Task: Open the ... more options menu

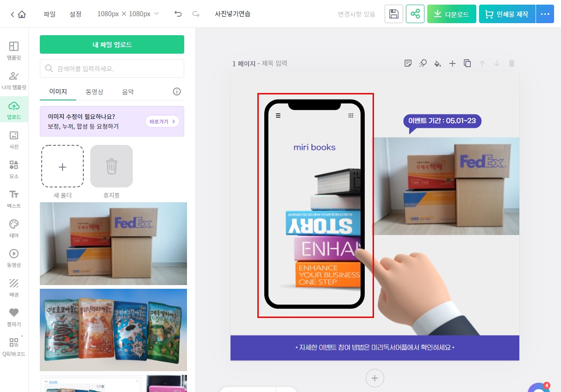Action: coord(545,14)
